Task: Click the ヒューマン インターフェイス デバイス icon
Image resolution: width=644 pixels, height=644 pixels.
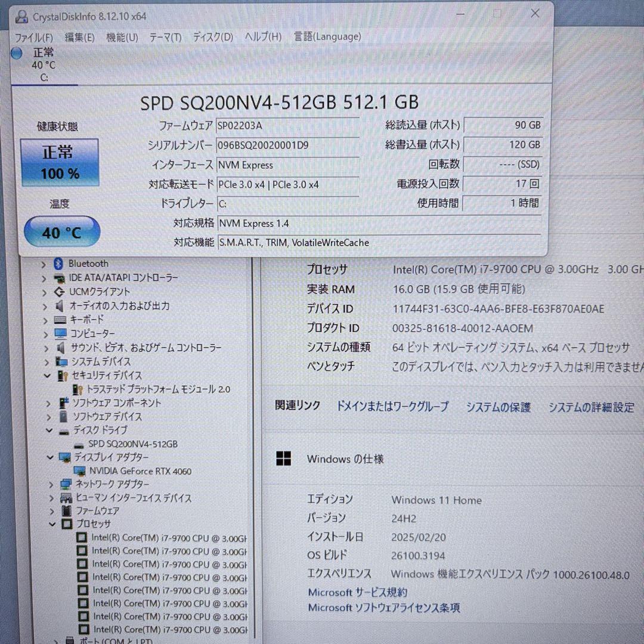Action: (66, 498)
